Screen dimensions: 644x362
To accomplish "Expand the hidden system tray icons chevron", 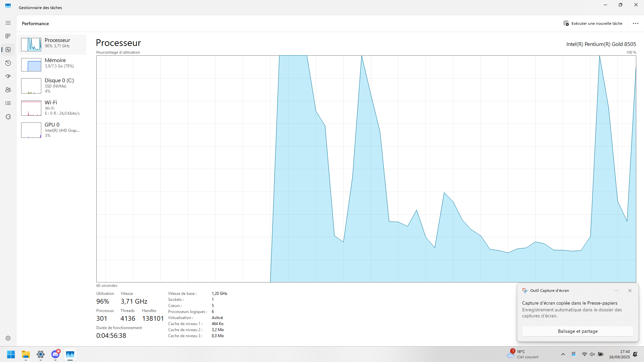I will (563, 354).
